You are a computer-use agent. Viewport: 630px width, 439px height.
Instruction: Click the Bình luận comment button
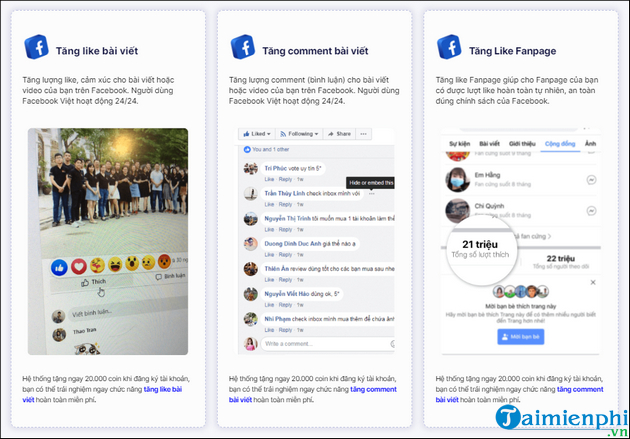click(x=170, y=276)
